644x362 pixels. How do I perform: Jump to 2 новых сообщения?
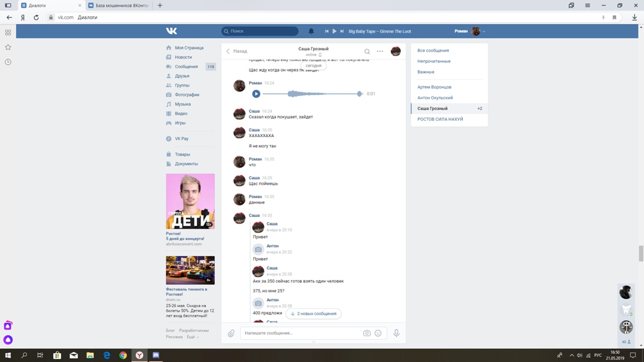click(313, 314)
